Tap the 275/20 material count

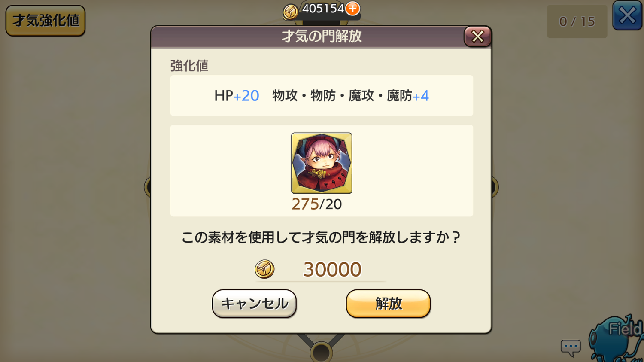(317, 204)
